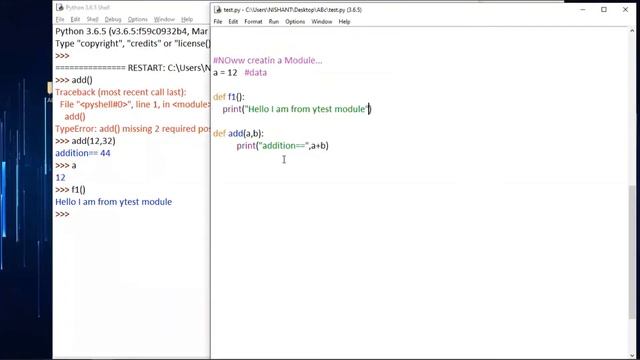
Task: Click the Python Shell window title icon
Action: tap(60, 7)
